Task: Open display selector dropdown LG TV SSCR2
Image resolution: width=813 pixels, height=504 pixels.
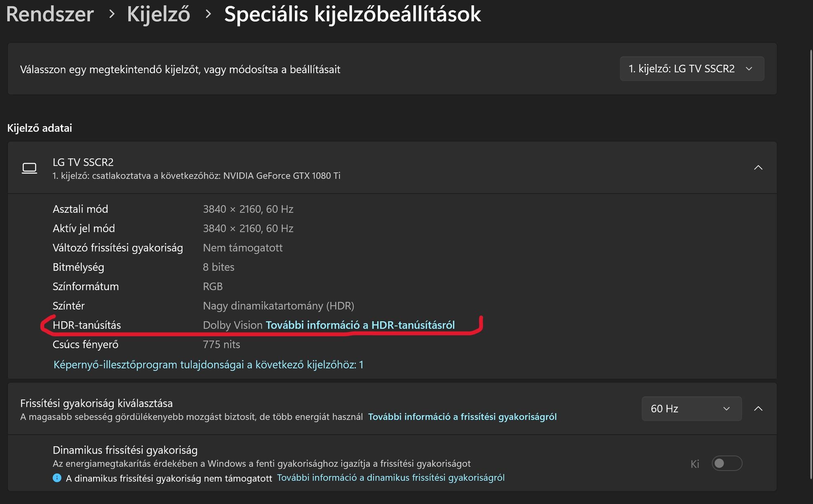Action: point(692,69)
